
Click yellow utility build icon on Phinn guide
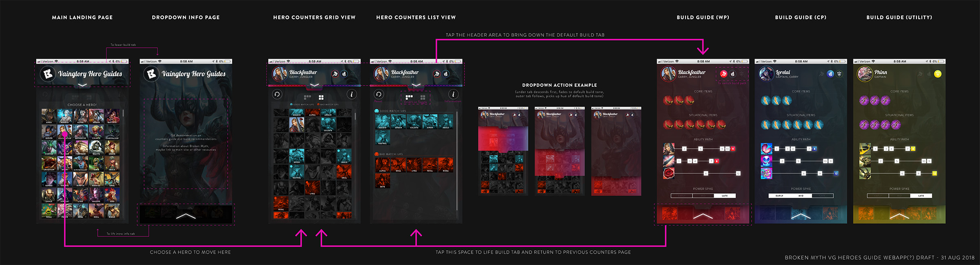click(x=938, y=74)
